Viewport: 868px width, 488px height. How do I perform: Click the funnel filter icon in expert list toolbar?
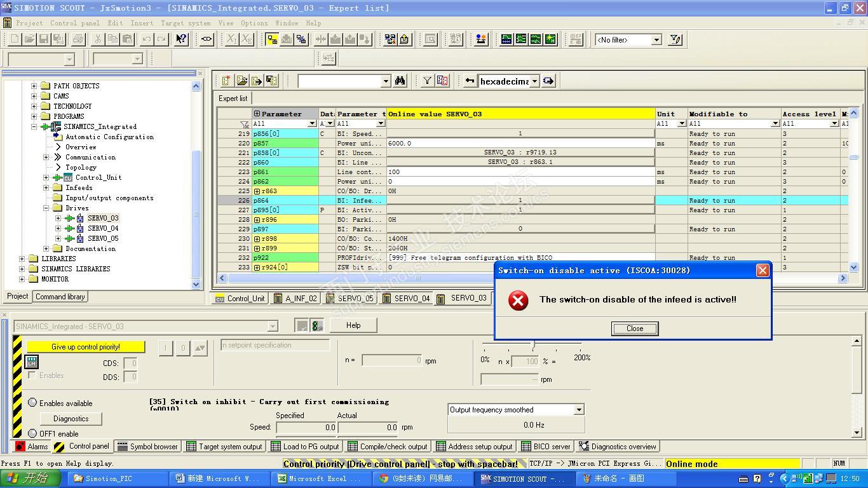[x=427, y=81]
